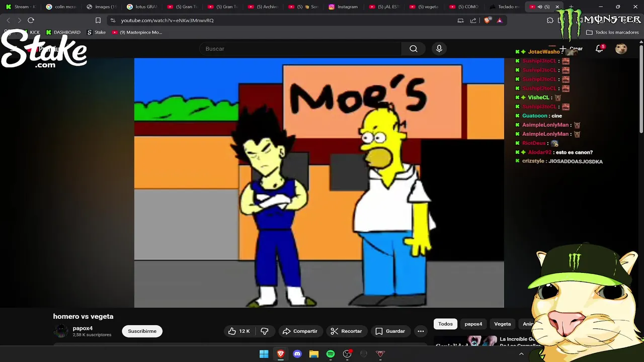The width and height of the screenshot is (644, 362).
Task: Open Spotify from the taskbar
Action: point(331,354)
